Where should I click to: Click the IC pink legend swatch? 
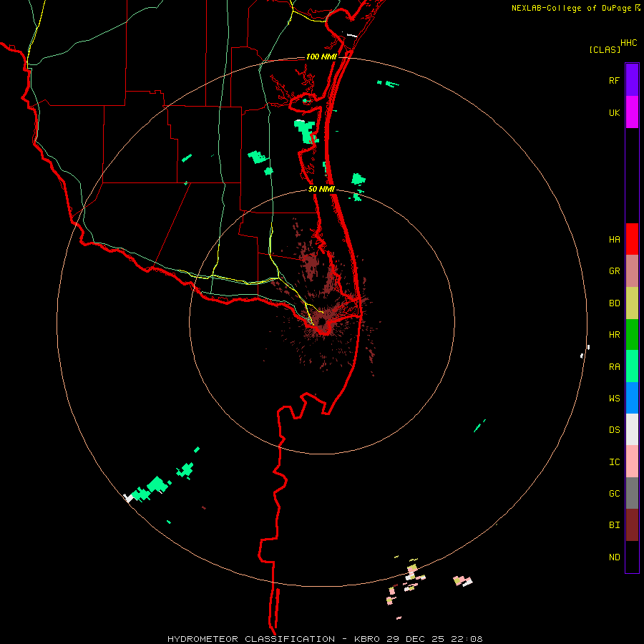tap(632, 462)
